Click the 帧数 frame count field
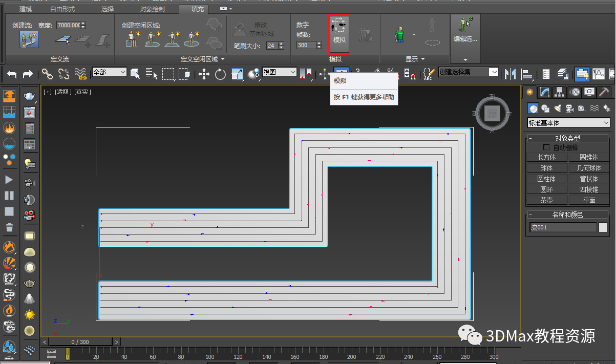 pyautogui.click(x=306, y=45)
